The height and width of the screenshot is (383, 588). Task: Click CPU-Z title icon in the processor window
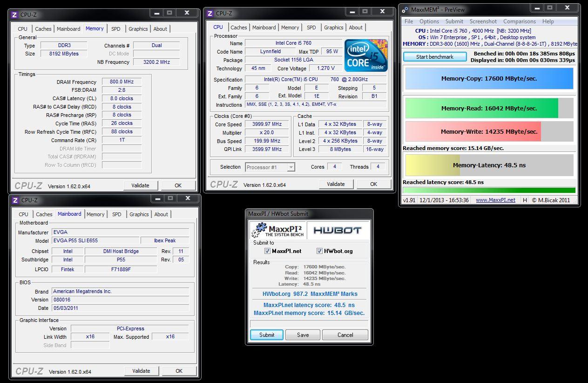[210, 14]
